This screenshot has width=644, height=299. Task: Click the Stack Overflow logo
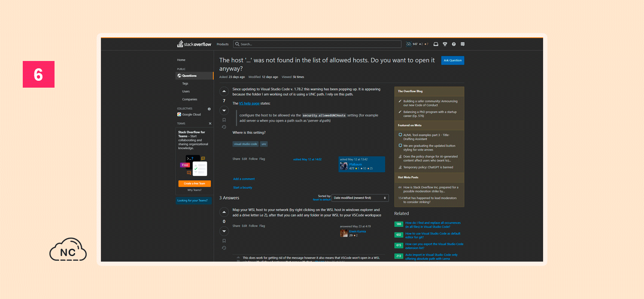point(194,44)
